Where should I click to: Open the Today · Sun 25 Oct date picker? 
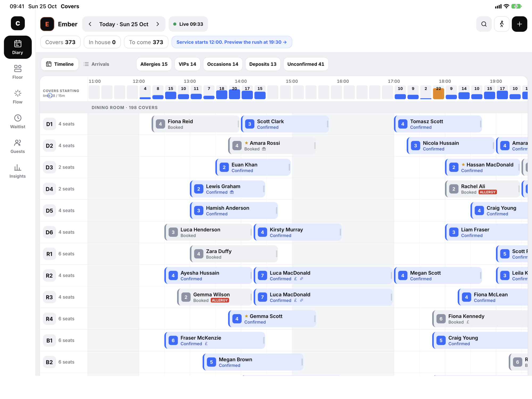point(124,24)
